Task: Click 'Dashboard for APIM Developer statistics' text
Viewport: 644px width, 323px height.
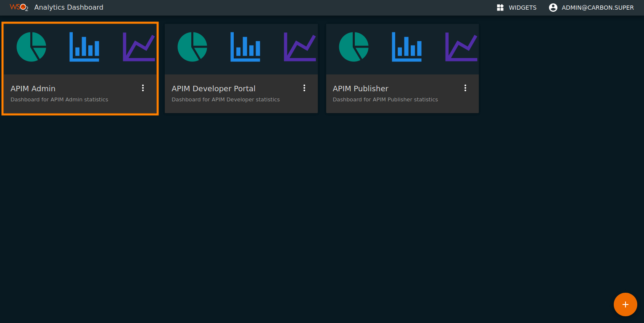Action: [226, 100]
